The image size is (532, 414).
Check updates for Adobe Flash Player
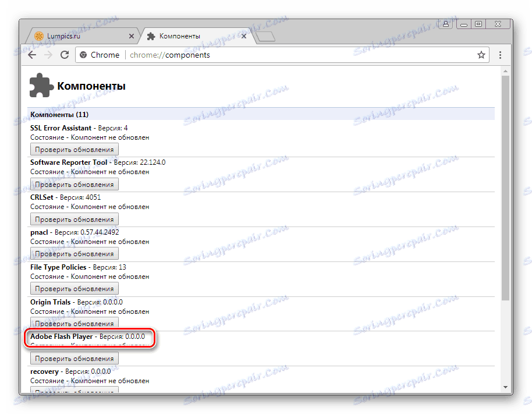[x=75, y=359]
